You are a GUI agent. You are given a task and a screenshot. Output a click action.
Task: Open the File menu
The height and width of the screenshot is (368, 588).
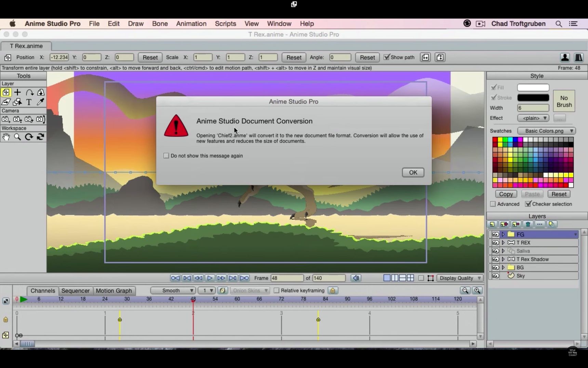(94, 24)
